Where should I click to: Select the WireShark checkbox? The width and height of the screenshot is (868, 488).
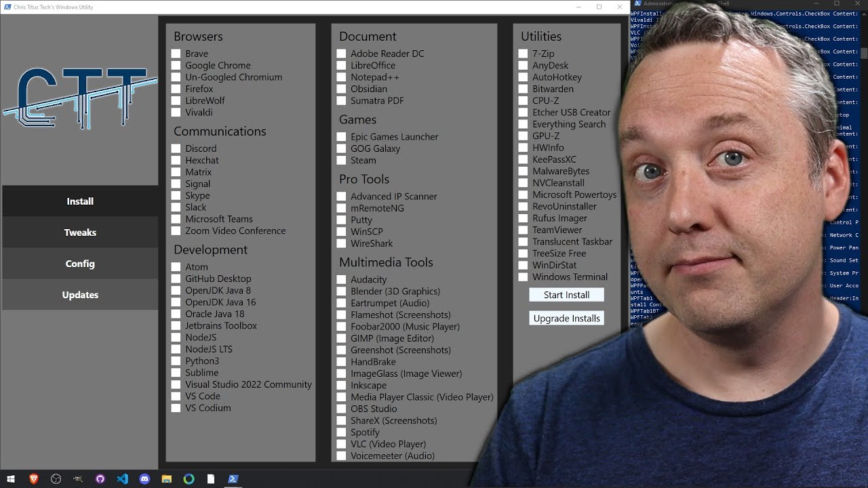(342, 243)
